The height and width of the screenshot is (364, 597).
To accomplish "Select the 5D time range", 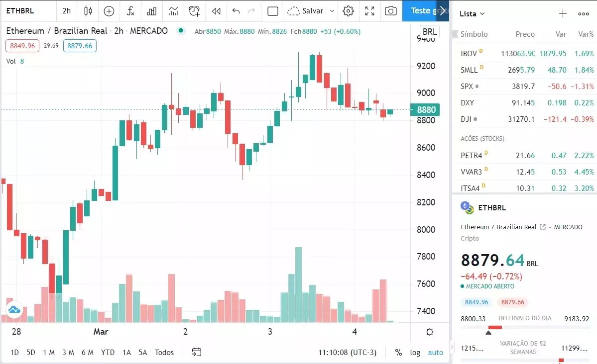I will click(31, 352).
